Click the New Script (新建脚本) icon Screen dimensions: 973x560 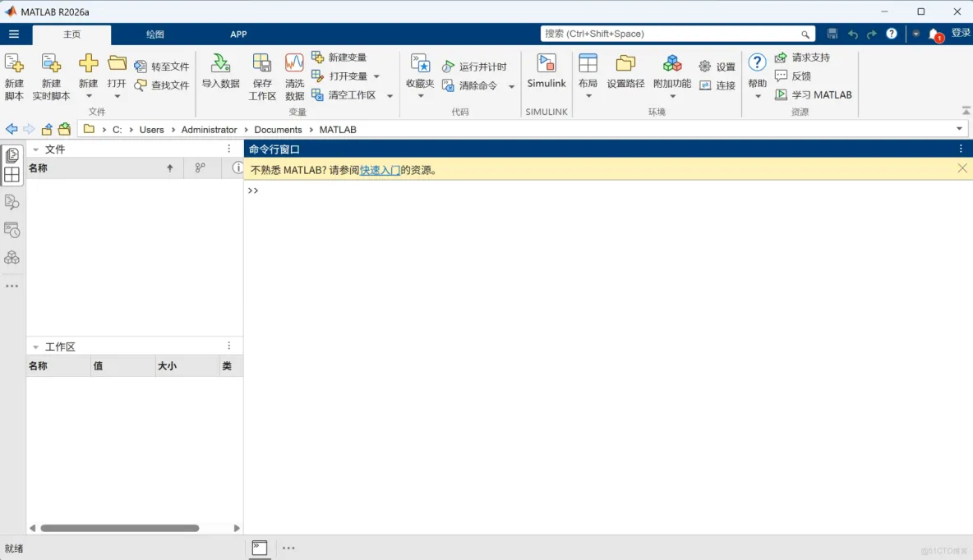pos(14,64)
